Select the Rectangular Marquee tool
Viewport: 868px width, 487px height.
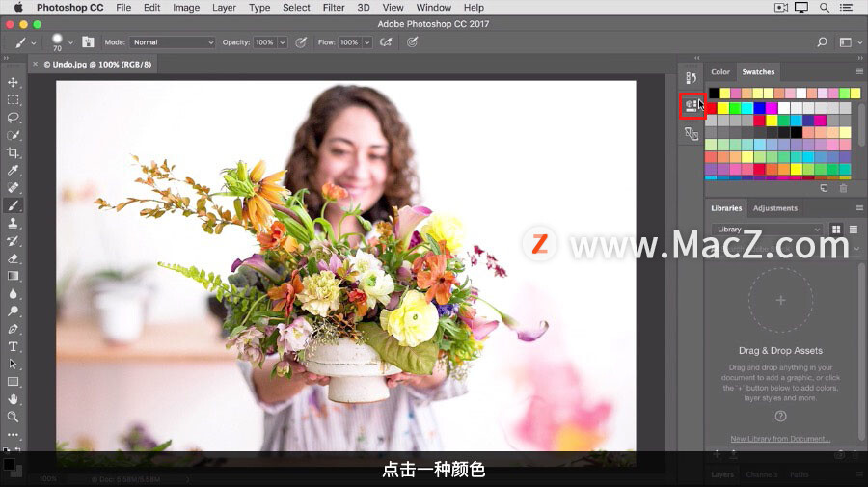tap(13, 100)
